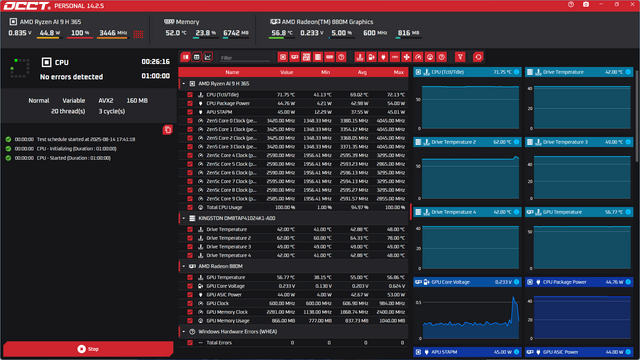
Task: Collapse the Windows Hardware Errors (WHEA) group
Action: 184,331
